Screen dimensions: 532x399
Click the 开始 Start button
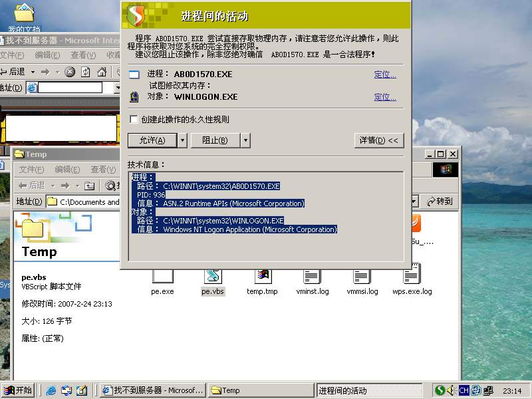[18, 390]
